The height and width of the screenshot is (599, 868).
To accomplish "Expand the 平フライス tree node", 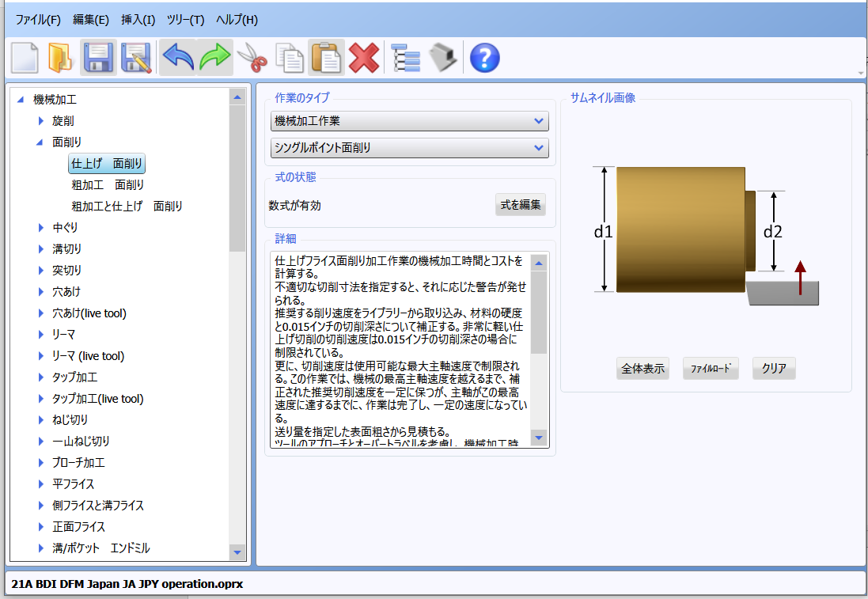I will coord(40,483).
